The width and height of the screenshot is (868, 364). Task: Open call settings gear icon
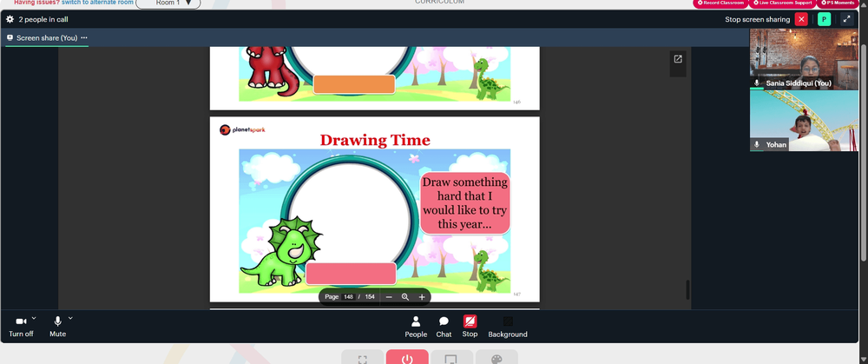(10, 19)
